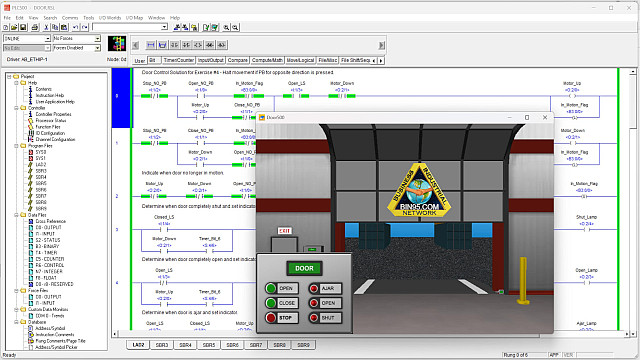Viewport: 640px width, 360px height.
Task: Click the Open green pushbutton in Door panel
Action: (271, 288)
